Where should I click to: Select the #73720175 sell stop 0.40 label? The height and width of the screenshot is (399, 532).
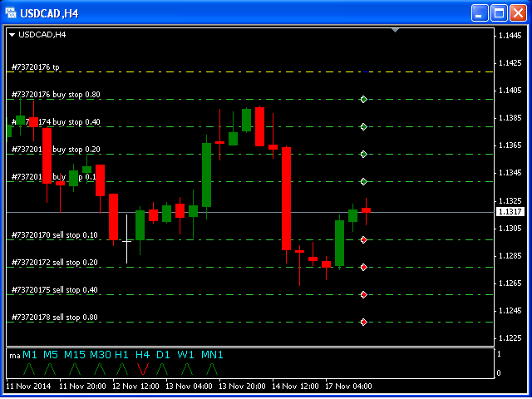click(x=54, y=290)
